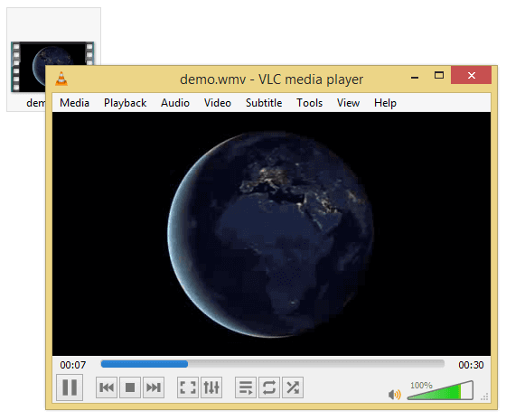Seek in the blue progress bar
Image resolution: width=506 pixels, height=420 pixels.
click(273, 364)
